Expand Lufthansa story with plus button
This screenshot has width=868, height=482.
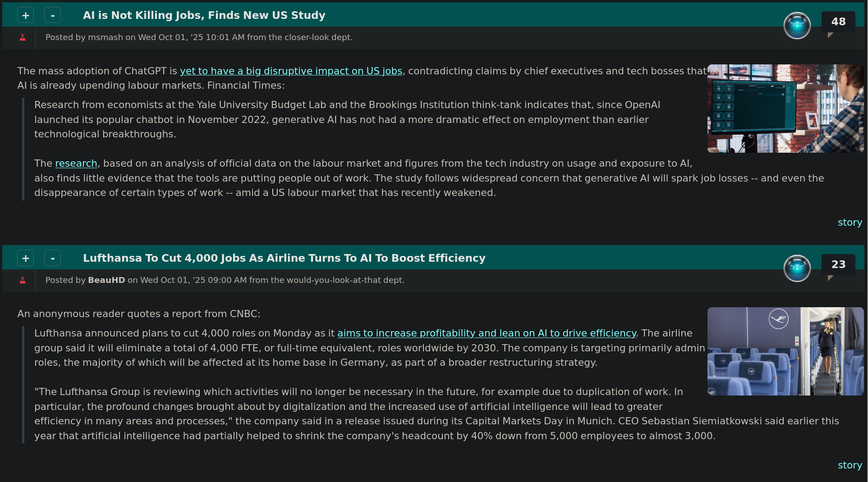(26, 258)
